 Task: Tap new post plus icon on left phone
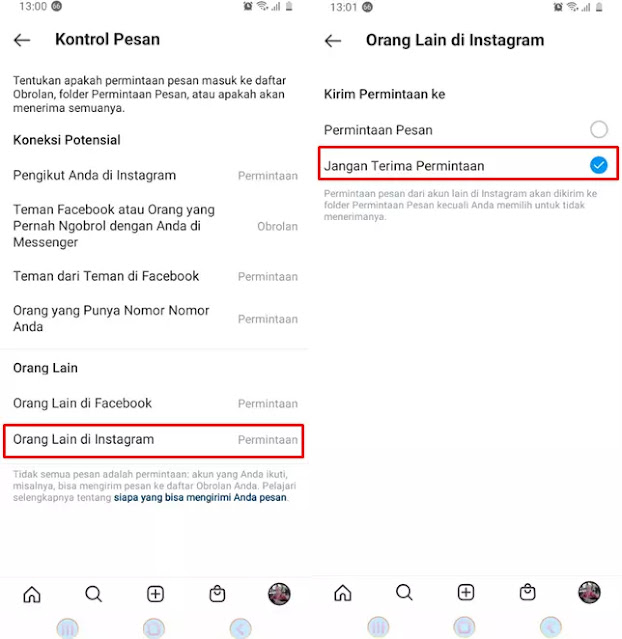(x=155, y=594)
